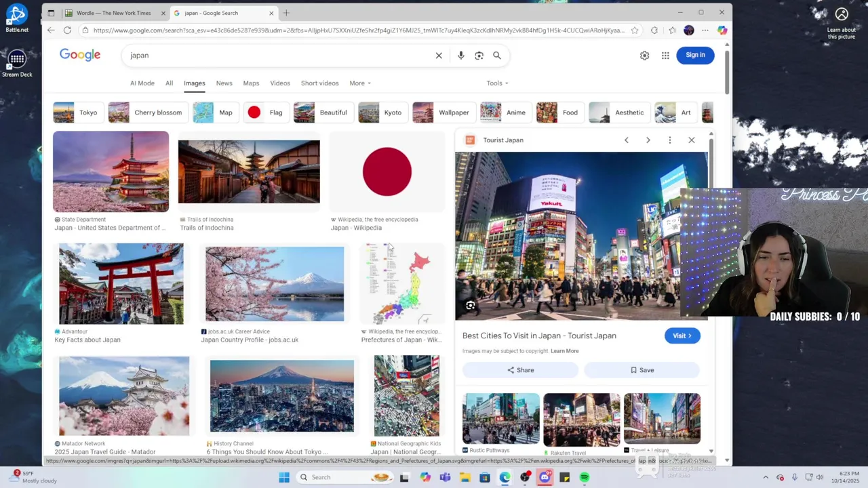Open browser profile avatar
Image resolution: width=868 pixels, height=488 pixels.
689,30
